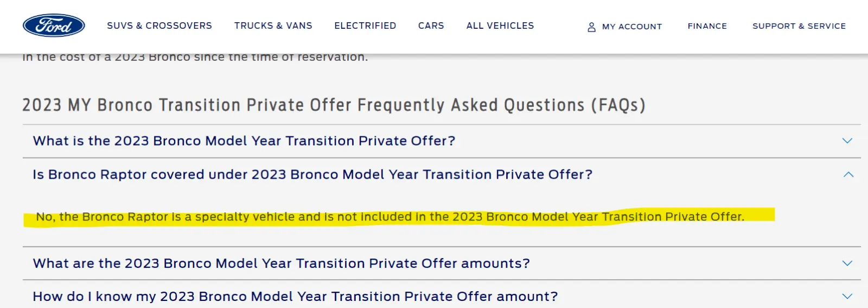Click the 'What is the 2023 Bronco Model Year' question text
The height and width of the screenshot is (308, 868).
coord(244,141)
